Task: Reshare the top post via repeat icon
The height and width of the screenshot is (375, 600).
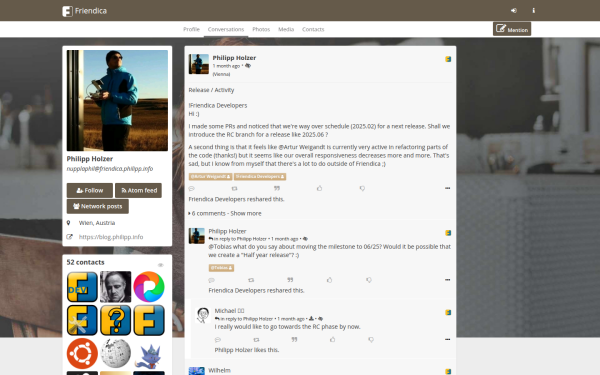Action: point(234,188)
